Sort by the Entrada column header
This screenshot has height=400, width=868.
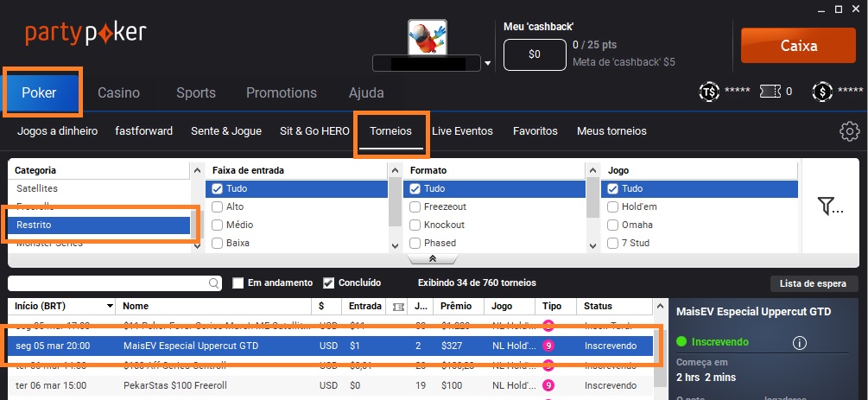coord(364,306)
